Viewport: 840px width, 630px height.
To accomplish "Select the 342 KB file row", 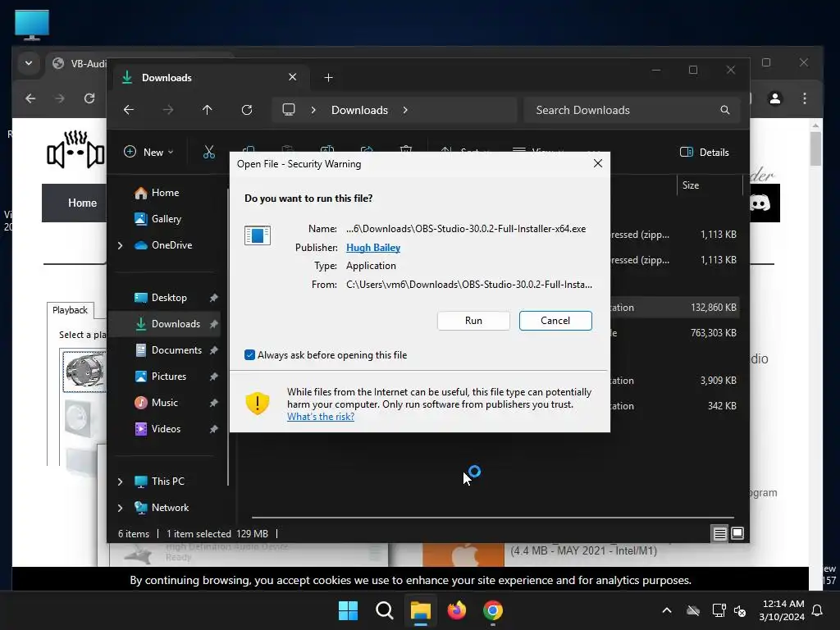I will click(675, 405).
